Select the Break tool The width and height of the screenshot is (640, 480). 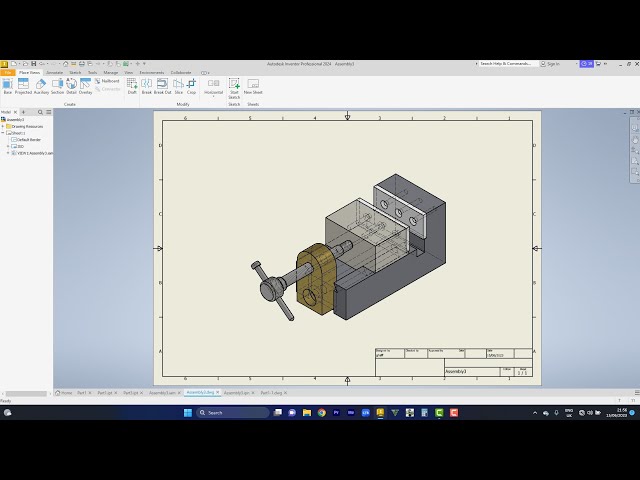tap(147, 87)
